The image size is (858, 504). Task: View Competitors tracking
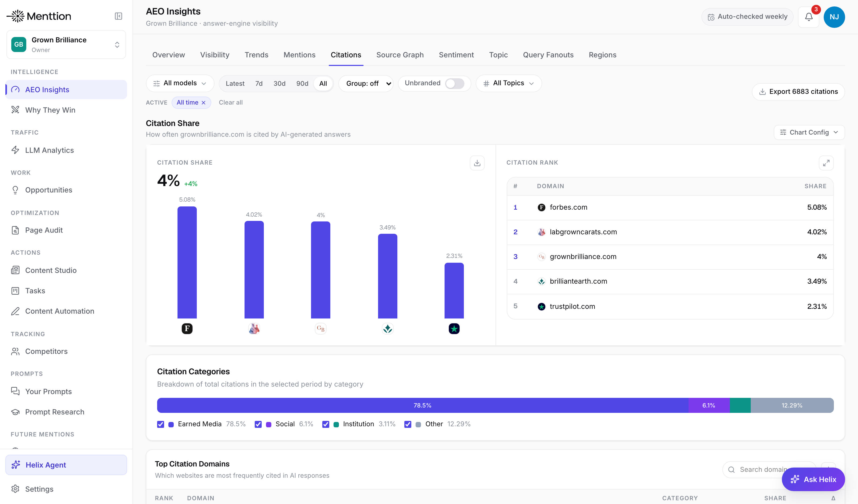click(x=66, y=351)
